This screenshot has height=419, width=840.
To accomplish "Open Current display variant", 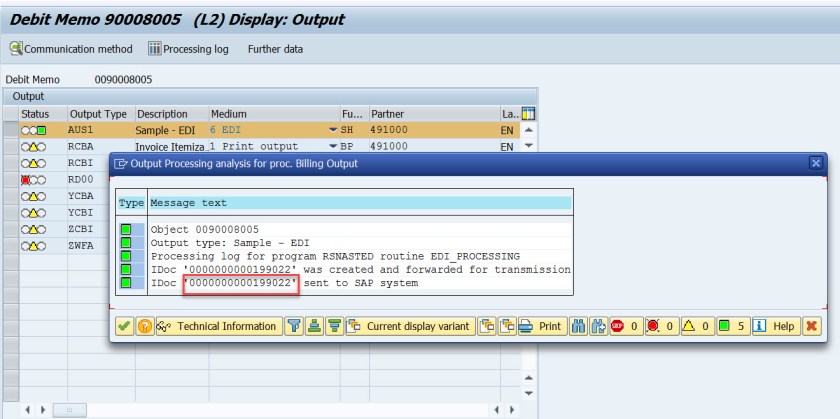I will coord(410,326).
